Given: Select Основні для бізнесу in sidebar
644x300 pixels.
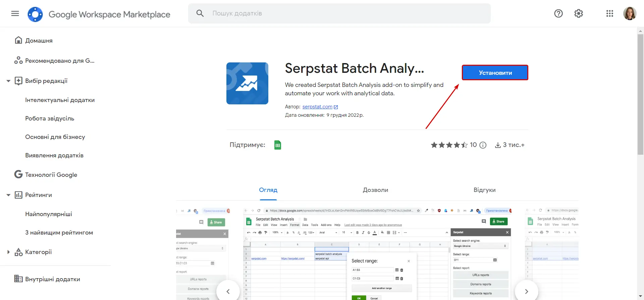Looking at the screenshot, I should tap(55, 137).
